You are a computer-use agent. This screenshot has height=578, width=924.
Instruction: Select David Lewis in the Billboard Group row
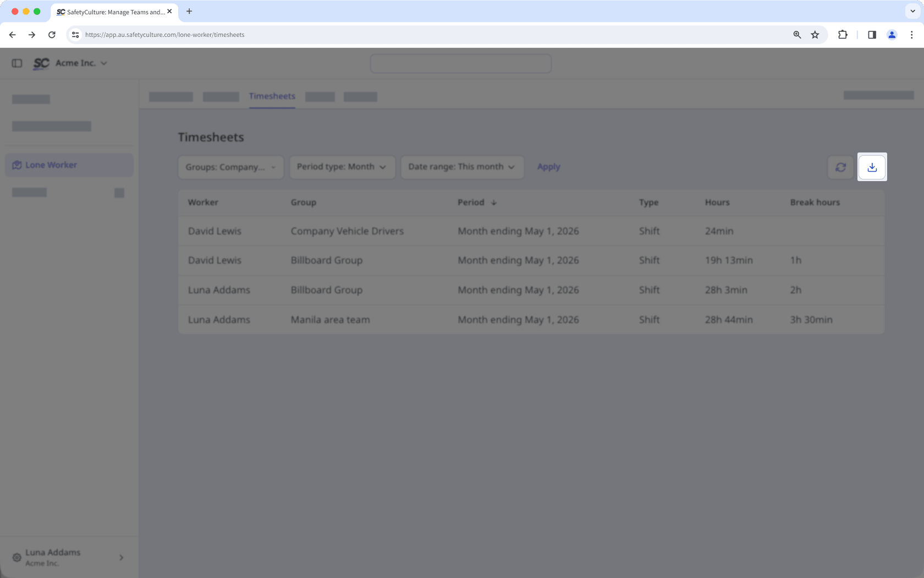point(215,260)
